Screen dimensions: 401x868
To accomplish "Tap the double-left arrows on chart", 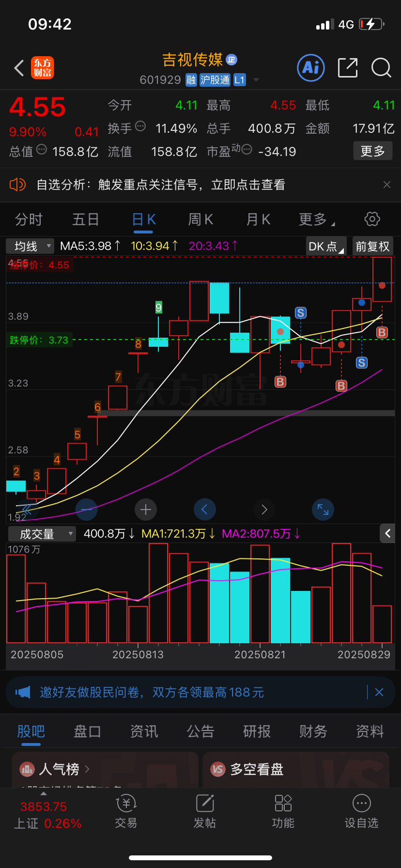I will [26, 510].
